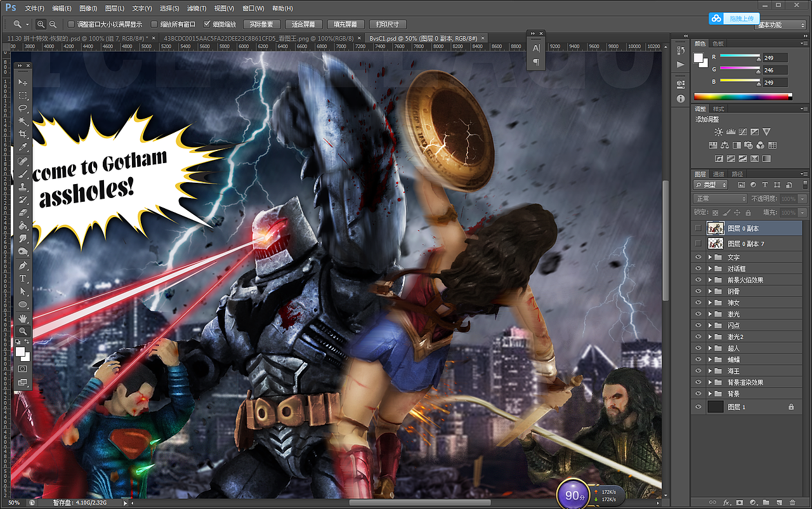
Task: Click the G value input field
Action: [775, 70]
